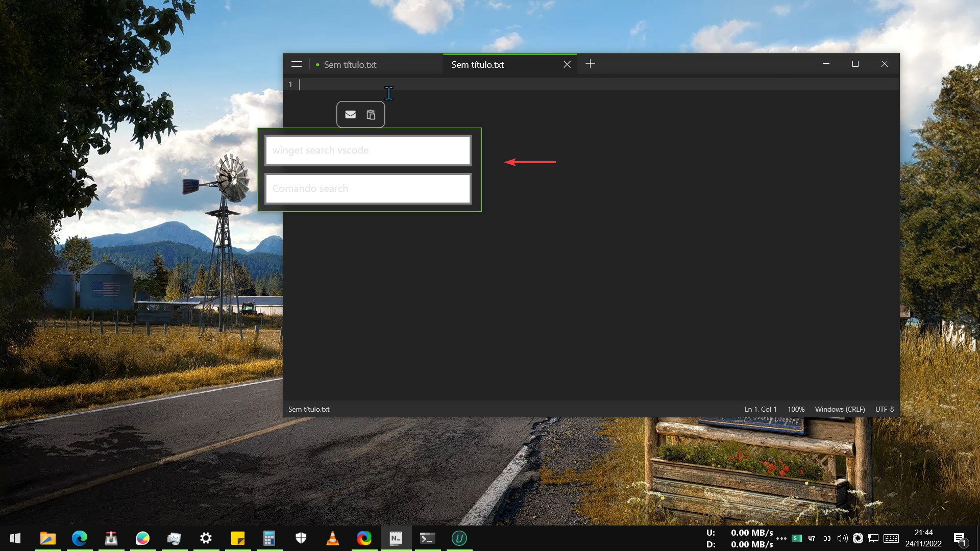Click the winget search vscode text box

click(367, 151)
